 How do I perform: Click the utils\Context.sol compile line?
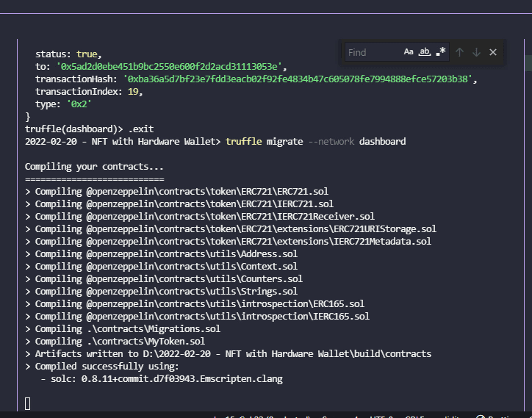161,267
